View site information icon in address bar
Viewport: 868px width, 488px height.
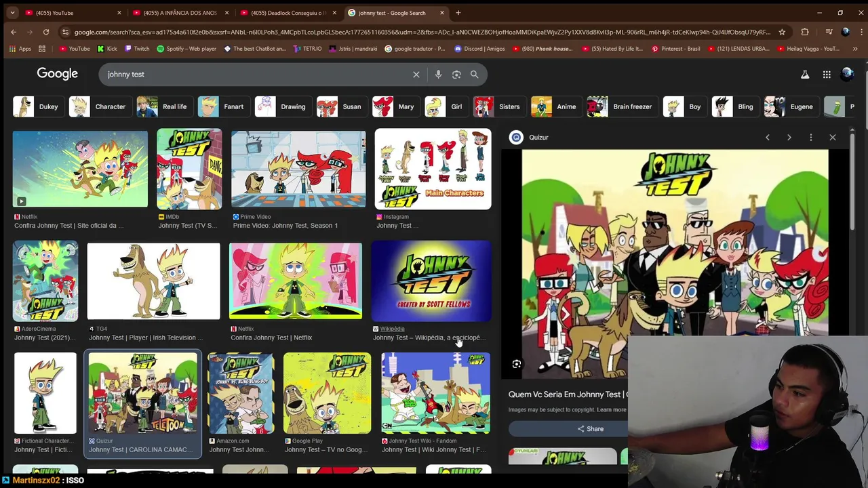(65, 32)
